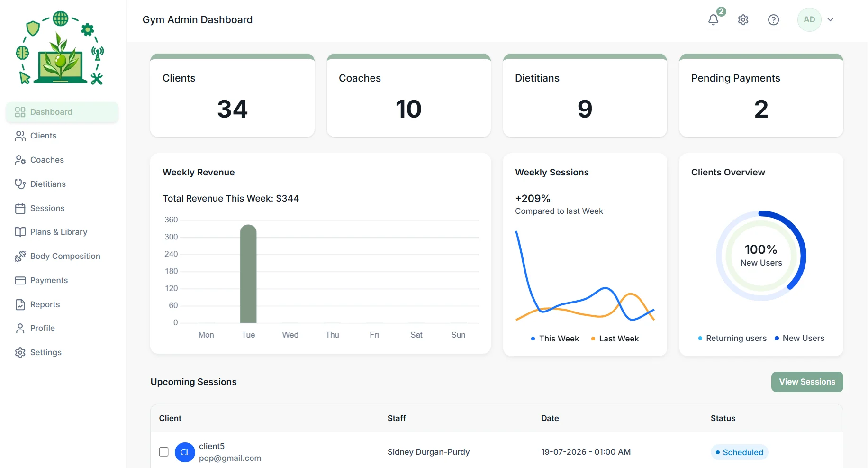This screenshot has width=868, height=468.
Task: Click Total Revenue This Week: $344
Action: [231, 198]
